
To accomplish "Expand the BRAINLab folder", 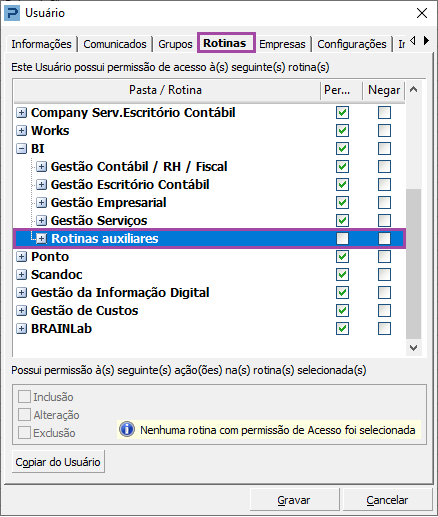I will [21, 329].
